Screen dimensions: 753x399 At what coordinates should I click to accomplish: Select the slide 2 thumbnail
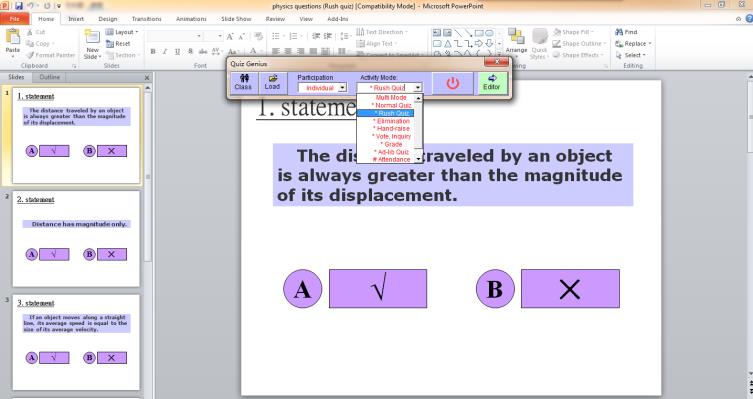coord(76,239)
